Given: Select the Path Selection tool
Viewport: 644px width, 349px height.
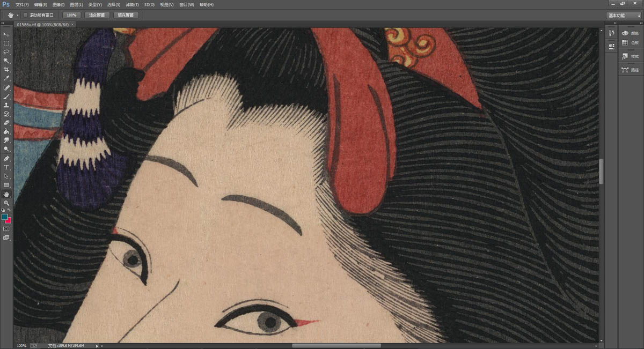Looking at the screenshot, I should tap(6, 176).
